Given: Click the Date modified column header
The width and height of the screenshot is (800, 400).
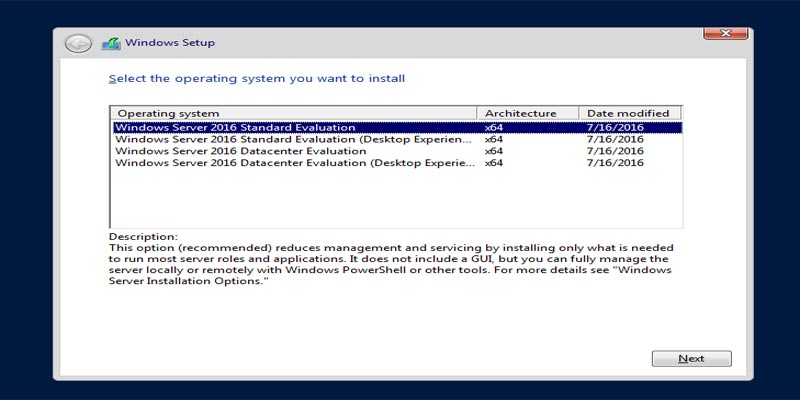Looking at the screenshot, I should point(630,113).
